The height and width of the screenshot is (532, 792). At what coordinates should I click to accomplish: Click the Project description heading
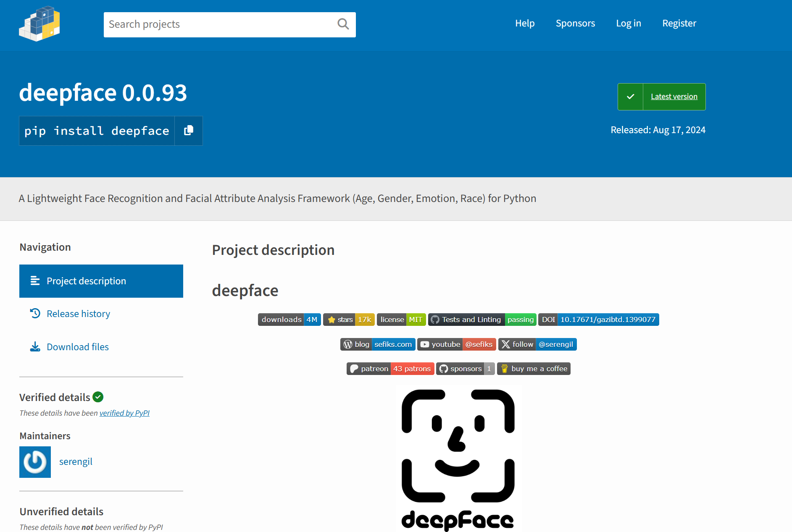pos(273,250)
